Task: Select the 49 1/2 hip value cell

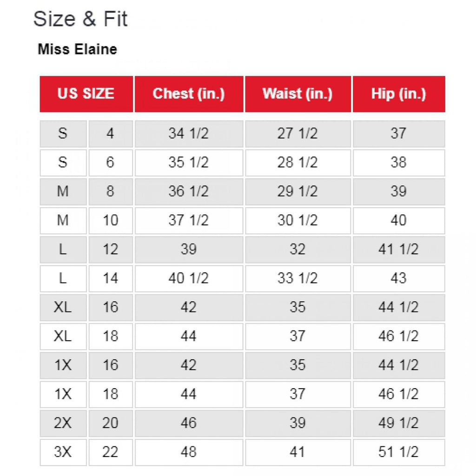Action: pos(398,423)
